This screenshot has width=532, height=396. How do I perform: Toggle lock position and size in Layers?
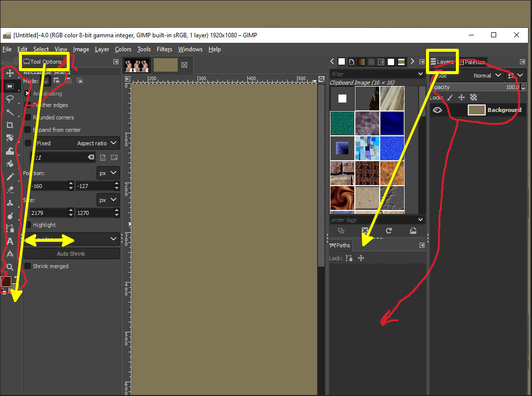pyautogui.click(x=461, y=98)
